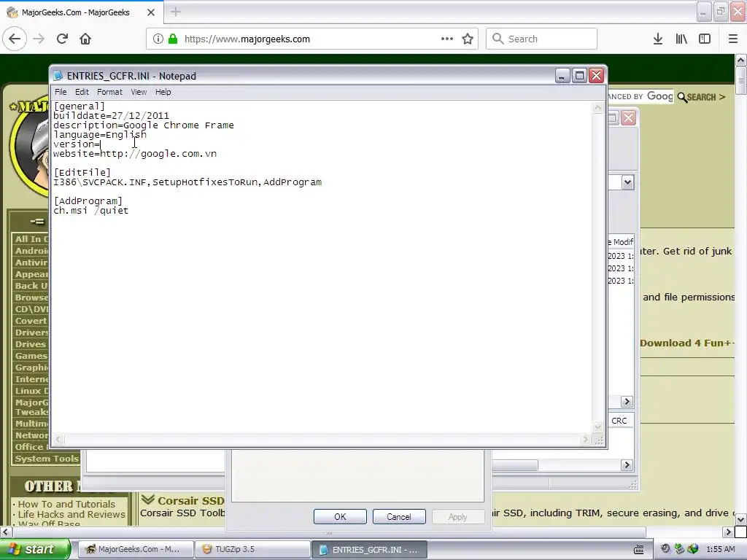Click the description=Google Chrome Frame line
Viewport: 747px width, 560px height.
[x=144, y=125]
